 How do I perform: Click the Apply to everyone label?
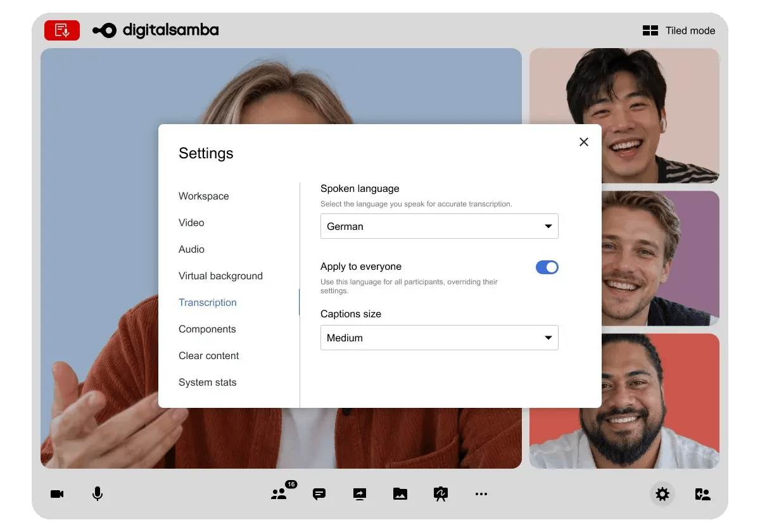click(x=361, y=267)
